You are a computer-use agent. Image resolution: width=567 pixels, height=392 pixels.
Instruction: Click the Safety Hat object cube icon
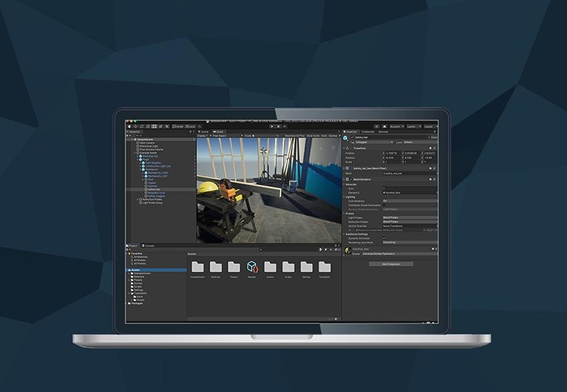(346, 137)
